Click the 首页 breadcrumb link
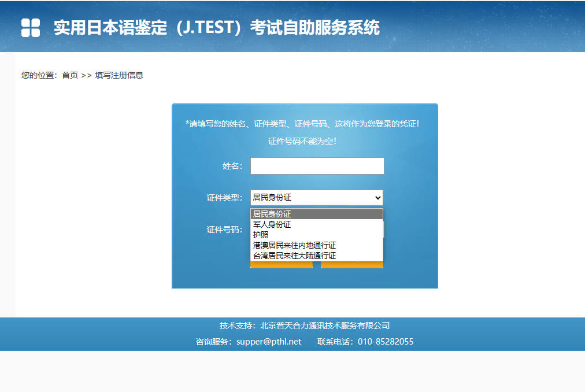 (70, 75)
